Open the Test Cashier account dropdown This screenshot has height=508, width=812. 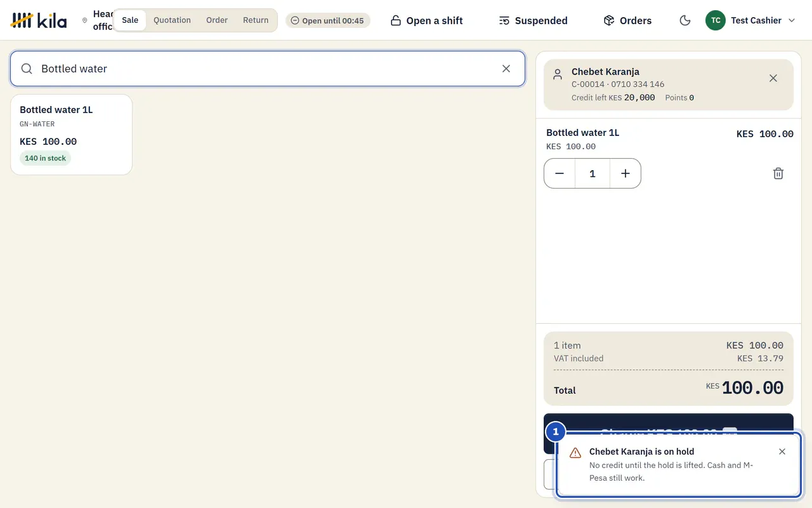(x=750, y=20)
